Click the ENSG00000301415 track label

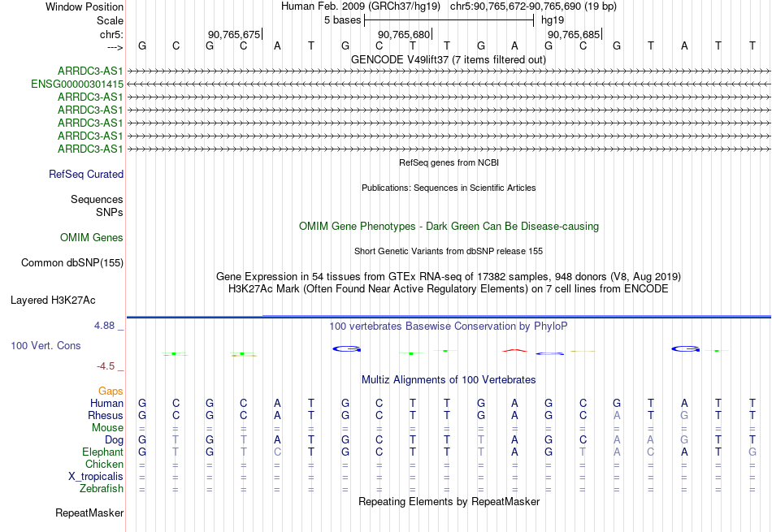[77, 84]
